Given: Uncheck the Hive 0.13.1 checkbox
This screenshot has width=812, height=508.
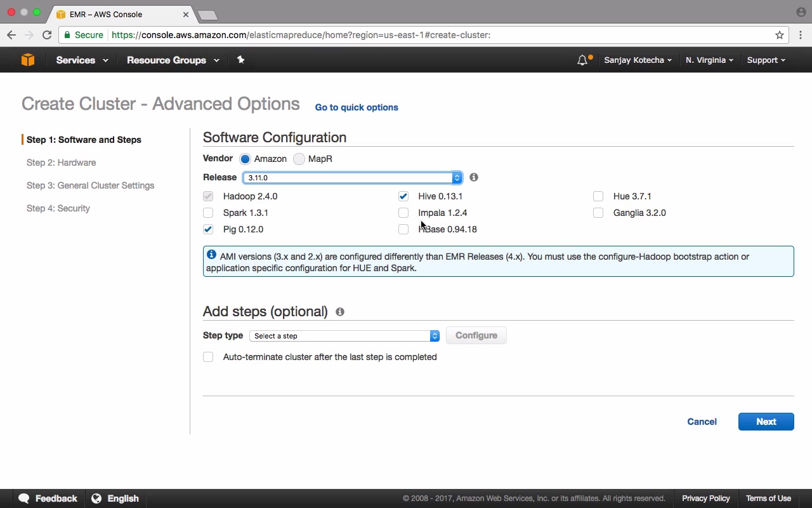Looking at the screenshot, I should pos(403,196).
